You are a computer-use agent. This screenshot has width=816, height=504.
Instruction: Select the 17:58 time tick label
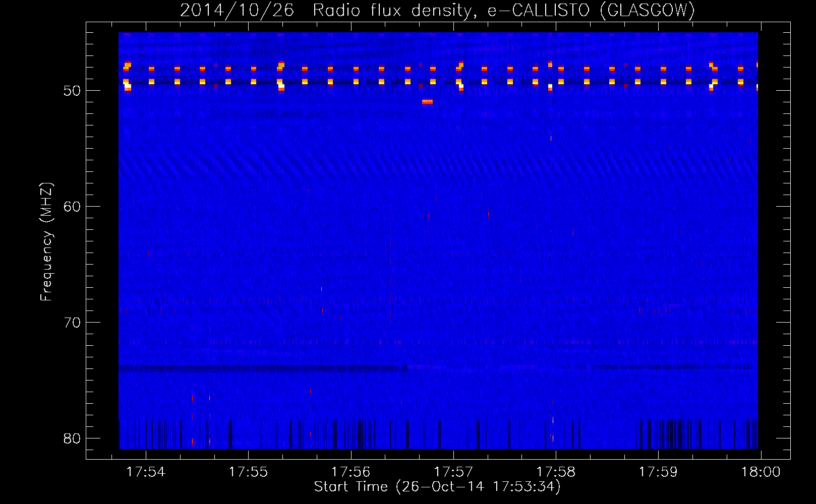(556, 472)
